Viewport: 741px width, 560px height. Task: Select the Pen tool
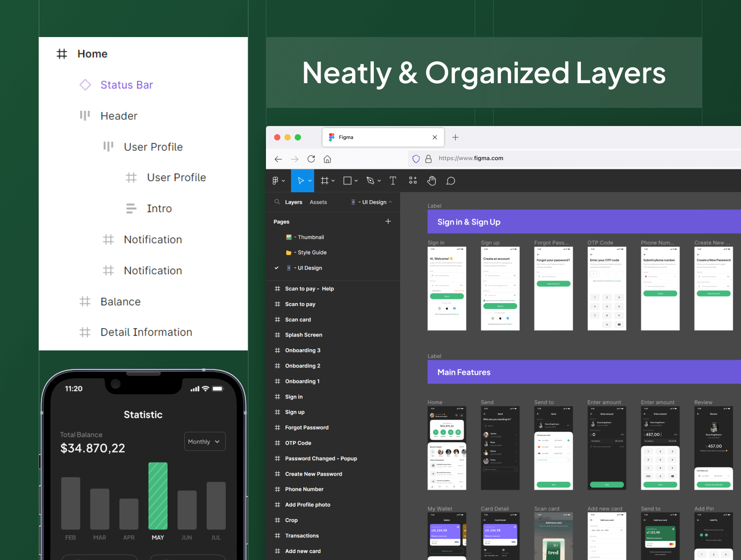370,181
